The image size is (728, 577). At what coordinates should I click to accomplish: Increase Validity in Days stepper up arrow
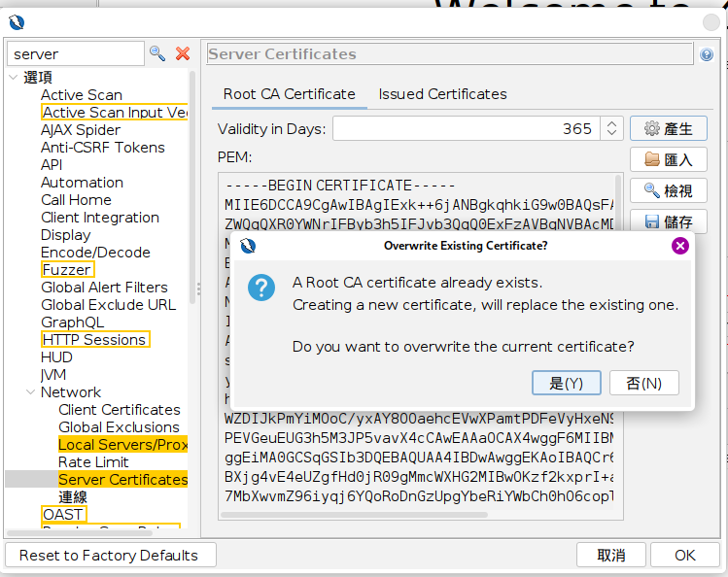coord(611,123)
